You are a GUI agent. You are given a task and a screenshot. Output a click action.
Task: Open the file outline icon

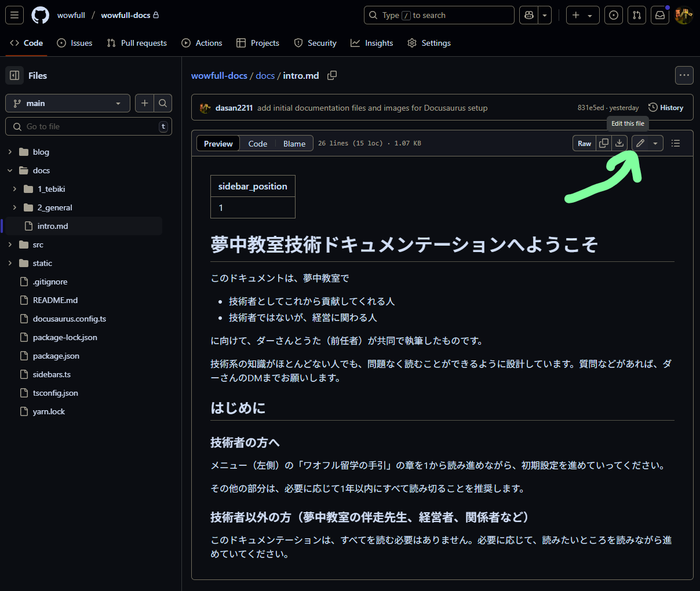pos(676,143)
